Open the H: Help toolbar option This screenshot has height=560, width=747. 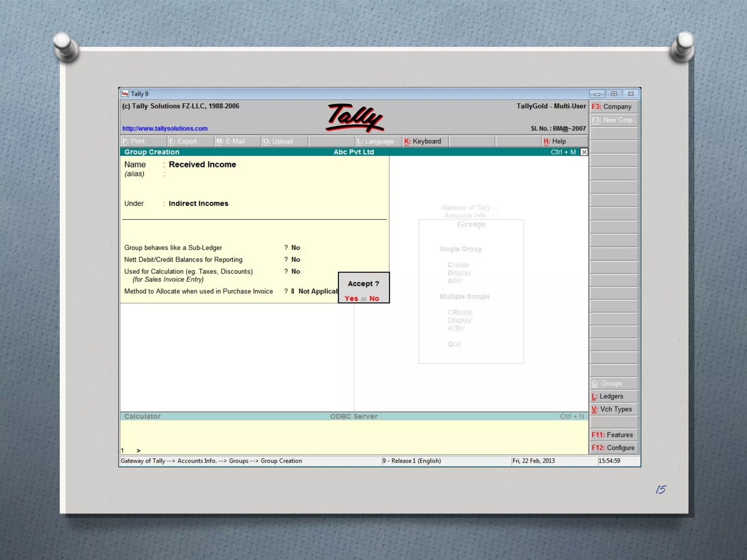pyautogui.click(x=565, y=141)
